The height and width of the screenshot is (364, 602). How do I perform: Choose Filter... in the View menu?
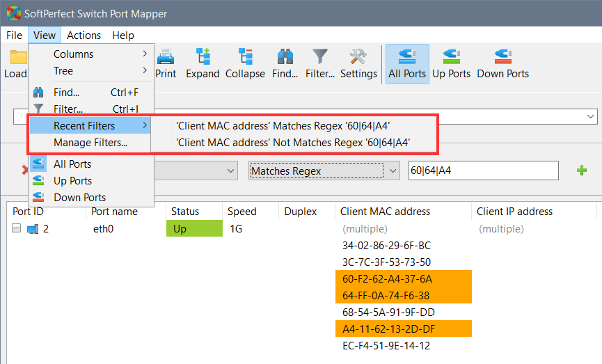pyautogui.click(x=91, y=109)
